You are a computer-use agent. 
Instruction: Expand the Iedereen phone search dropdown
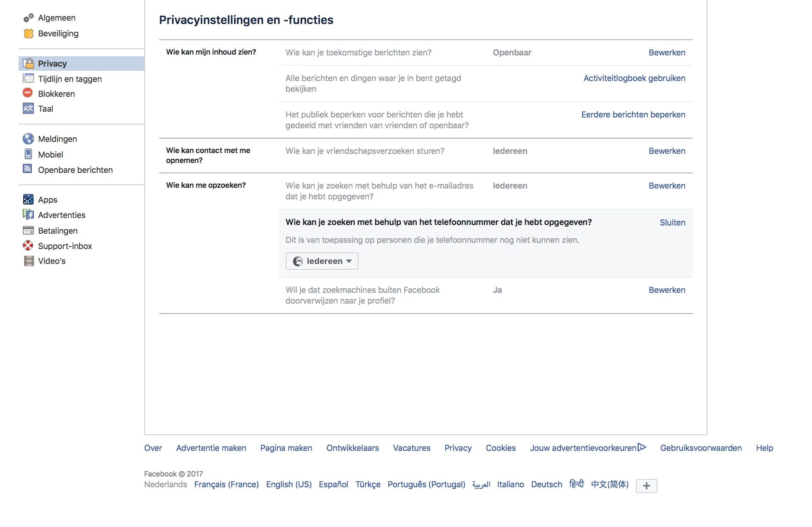(x=322, y=261)
